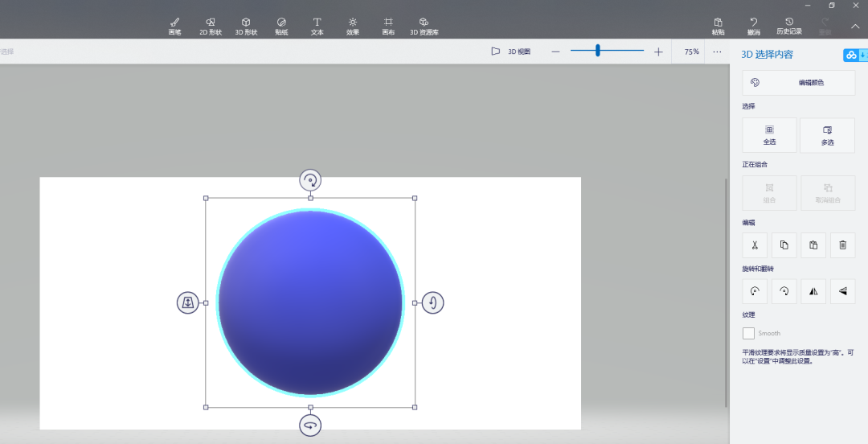Click the blue cloud icon beside 3D 选择内容
This screenshot has height=444, width=868.
(851, 55)
